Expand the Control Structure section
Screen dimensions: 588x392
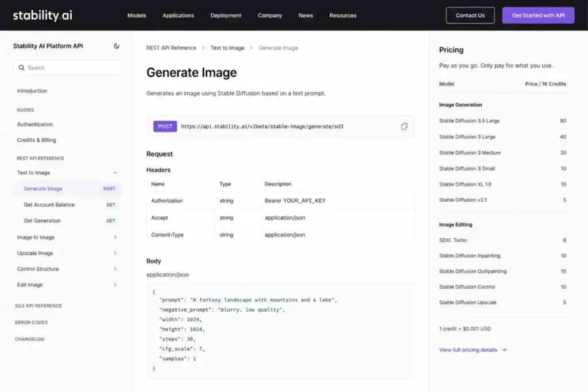click(115, 269)
